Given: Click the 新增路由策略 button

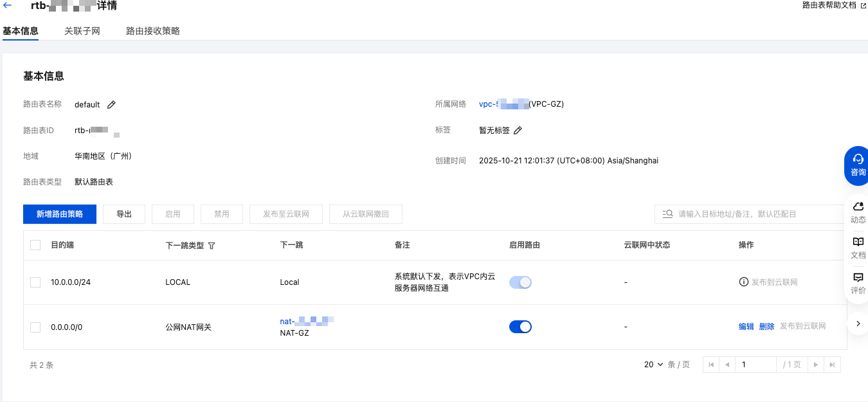Looking at the screenshot, I should 60,214.
